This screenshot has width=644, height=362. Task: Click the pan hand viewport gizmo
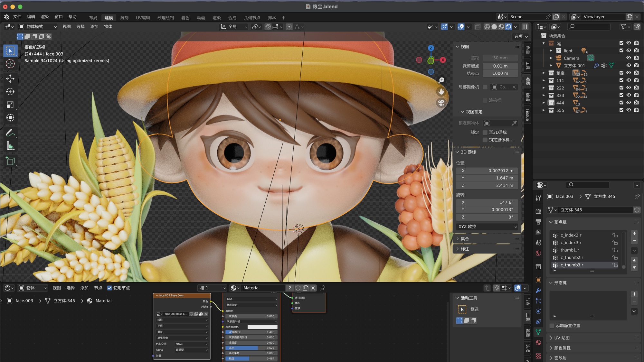[x=441, y=91]
